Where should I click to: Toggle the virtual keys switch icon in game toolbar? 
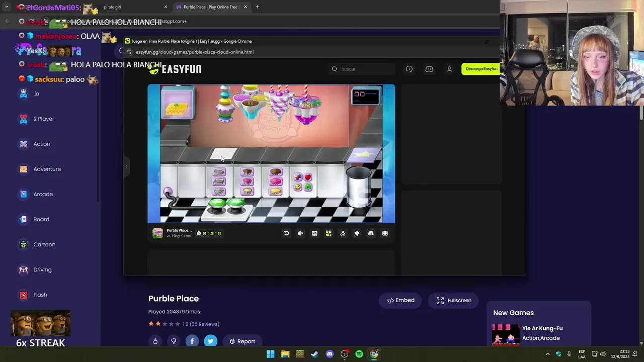tap(329, 233)
